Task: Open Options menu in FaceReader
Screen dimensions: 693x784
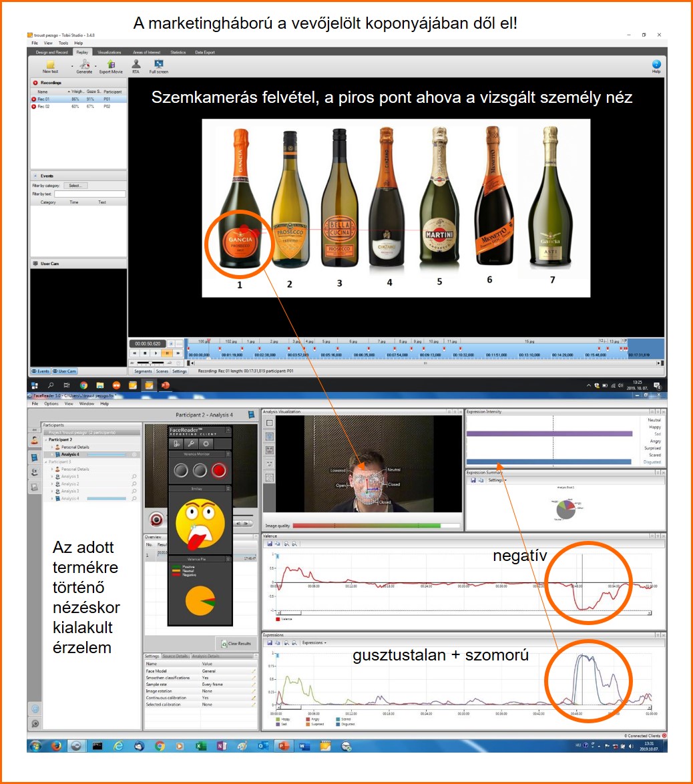Action: (x=51, y=403)
